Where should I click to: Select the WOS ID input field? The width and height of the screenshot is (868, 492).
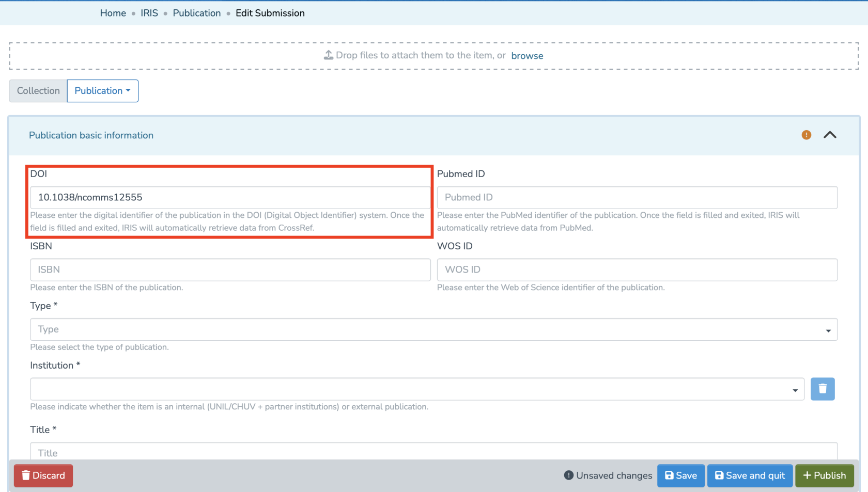tap(637, 269)
